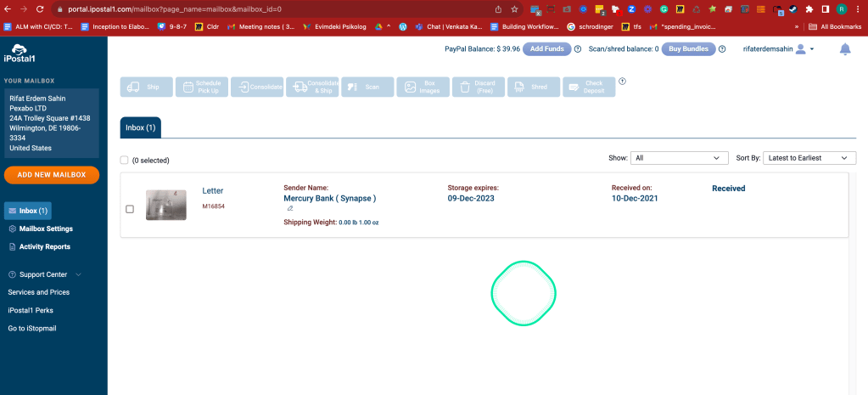Open All Bookmarks folder
868x395 pixels.
pos(836,26)
